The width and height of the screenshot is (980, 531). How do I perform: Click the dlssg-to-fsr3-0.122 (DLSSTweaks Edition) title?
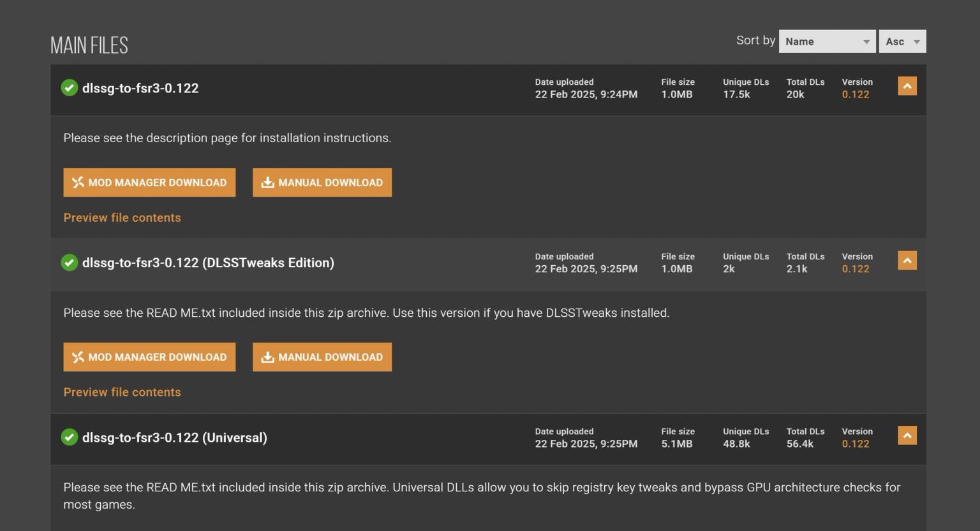click(208, 263)
